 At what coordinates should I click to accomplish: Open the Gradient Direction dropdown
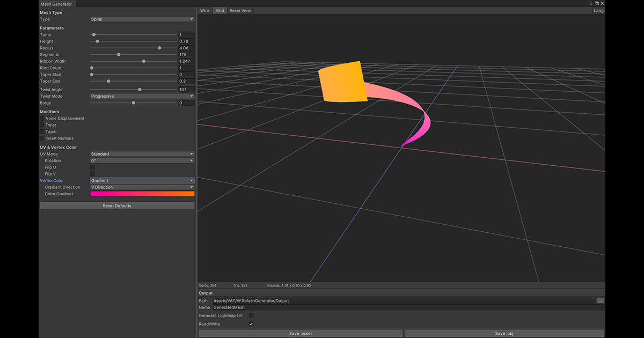tap(142, 187)
